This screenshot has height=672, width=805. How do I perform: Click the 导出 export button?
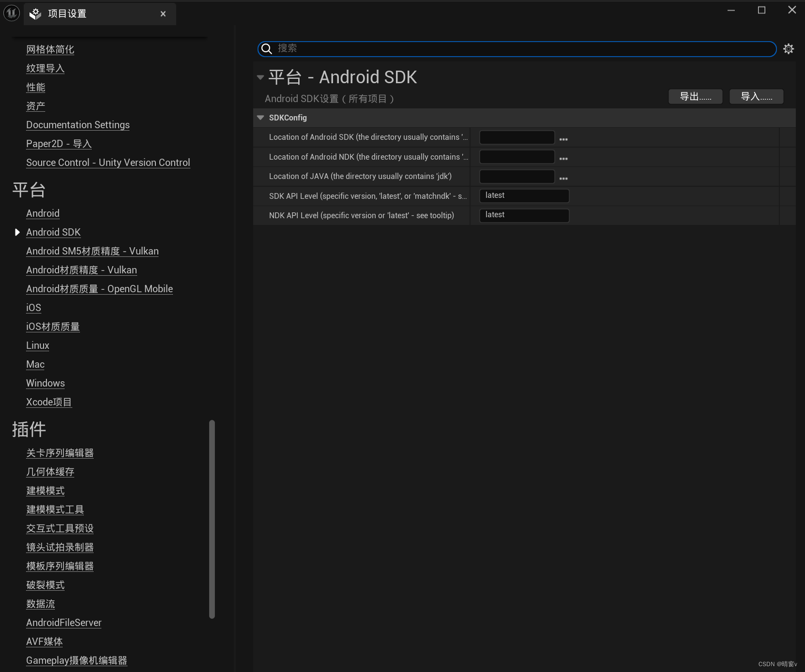coord(695,96)
